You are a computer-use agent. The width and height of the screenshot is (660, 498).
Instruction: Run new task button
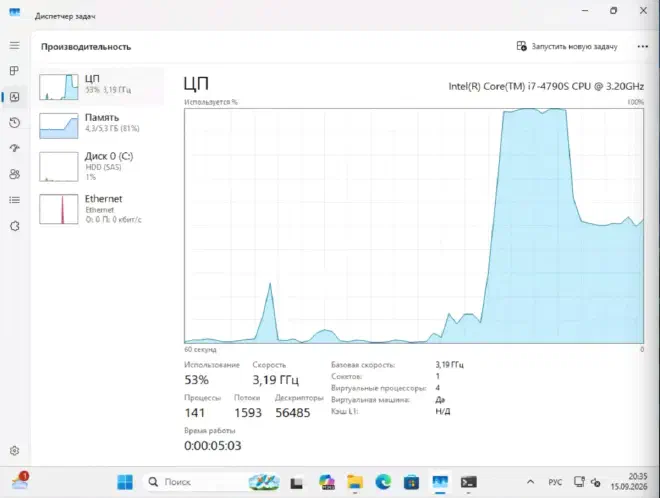pos(567,46)
